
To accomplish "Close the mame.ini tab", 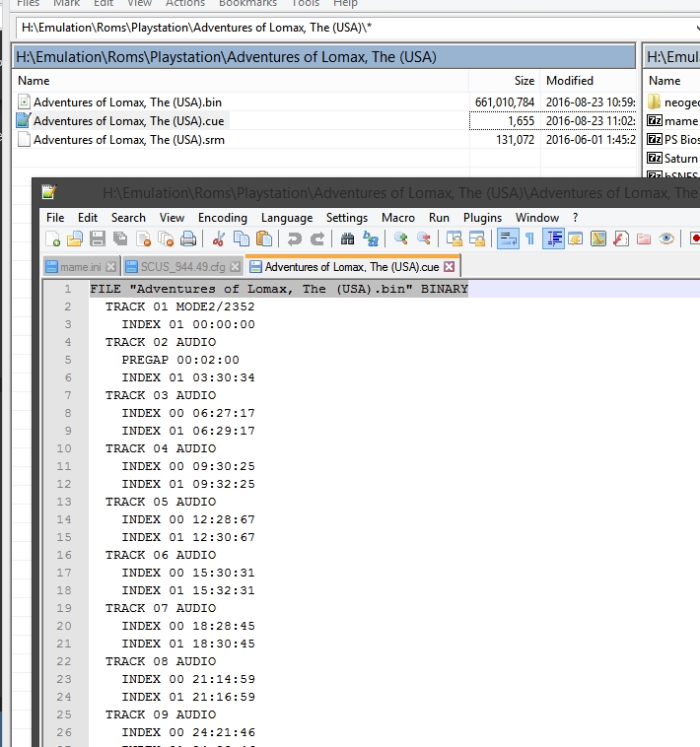I will [110, 267].
